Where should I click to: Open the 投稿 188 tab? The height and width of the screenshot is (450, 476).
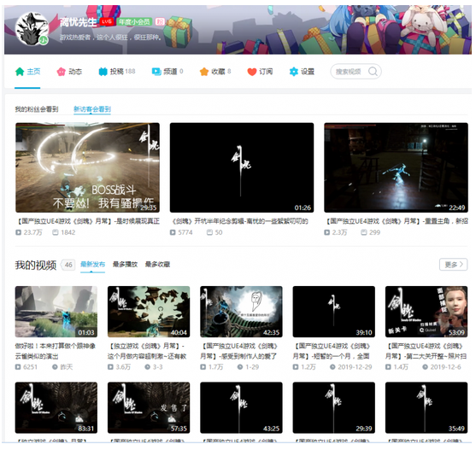(117, 72)
